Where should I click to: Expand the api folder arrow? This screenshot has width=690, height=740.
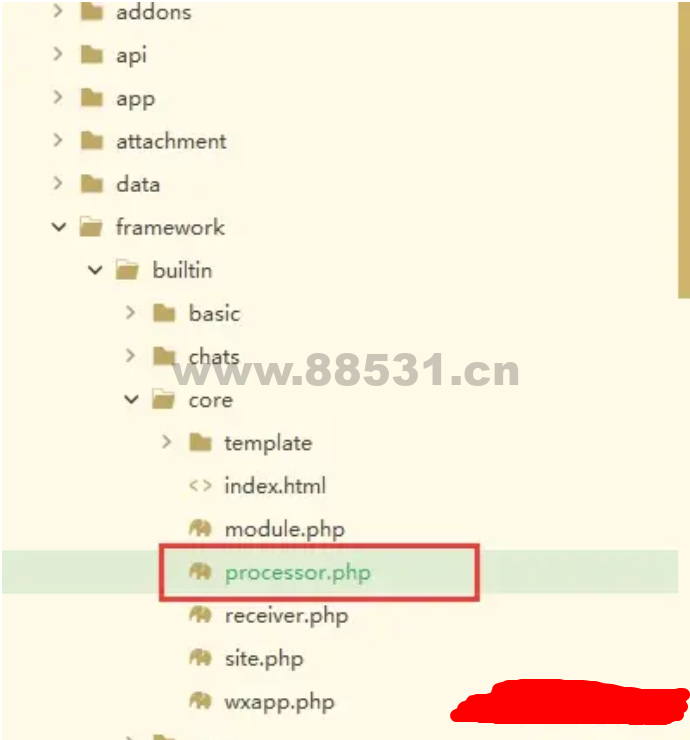point(58,54)
